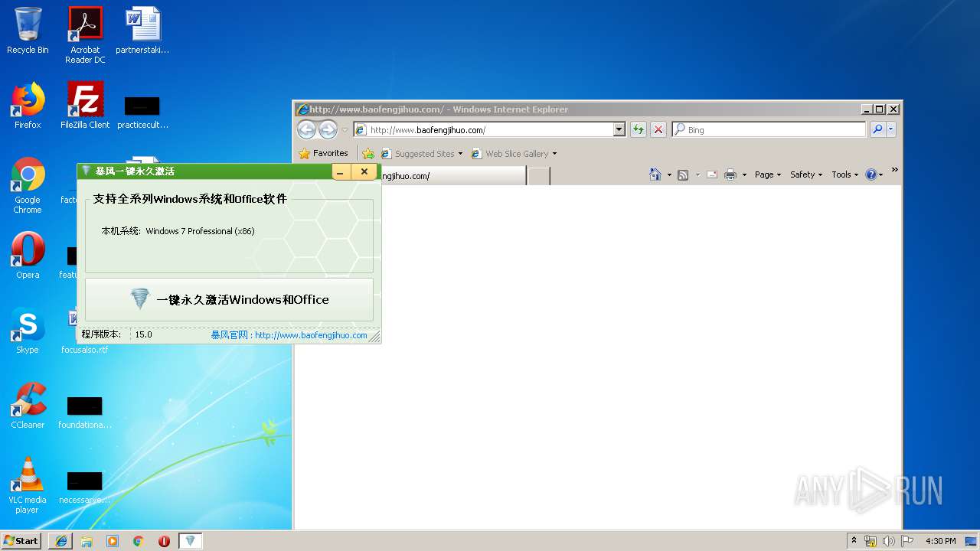Viewport: 980px width, 551px height.
Task: Select the practicecult desktop file
Action: click(x=142, y=112)
